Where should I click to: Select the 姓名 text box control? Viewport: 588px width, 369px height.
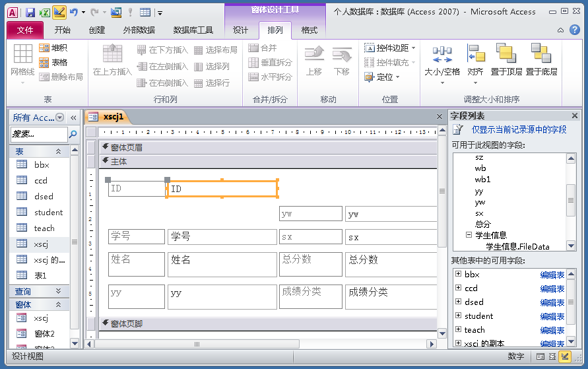coord(222,265)
